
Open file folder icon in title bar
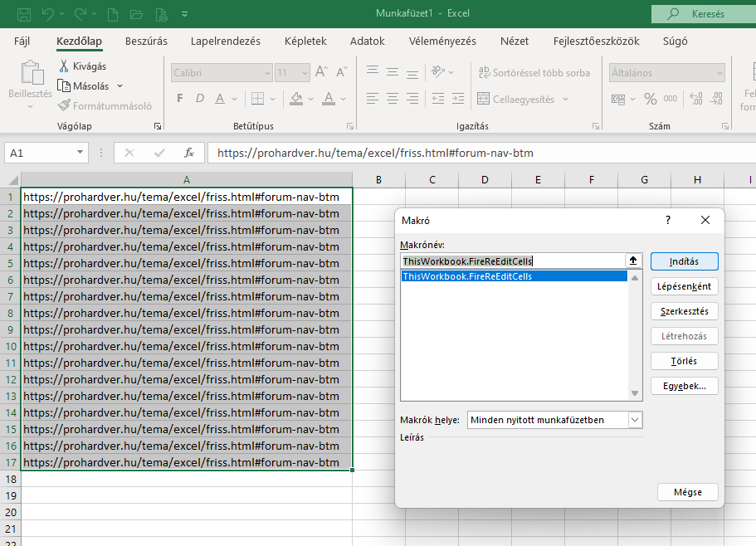[136, 14]
